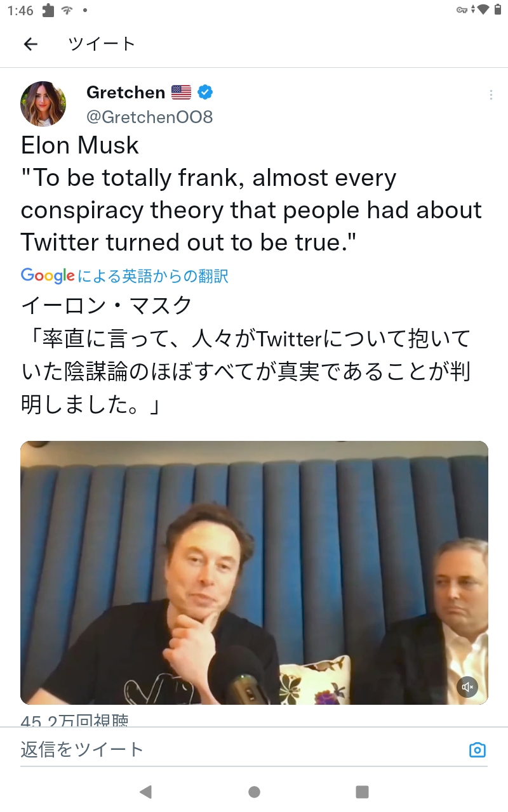Tap the blue verified badge

pos(205,93)
